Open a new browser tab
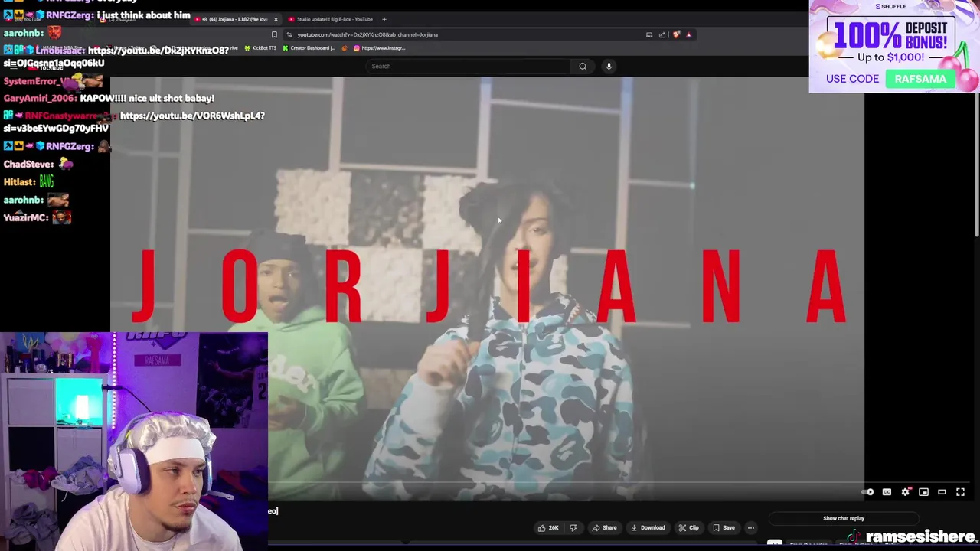The image size is (980, 551). click(x=384, y=19)
